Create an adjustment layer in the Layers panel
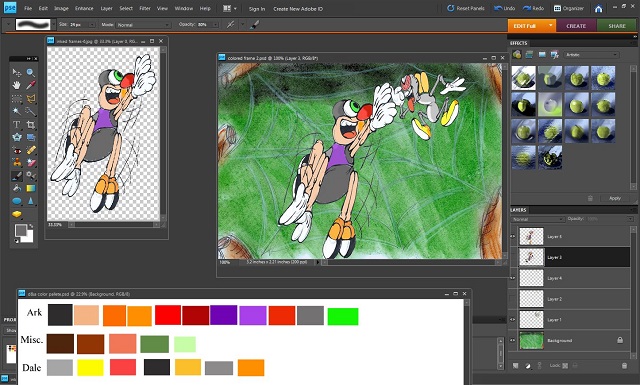Viewport: 640px width, 385px height. click(528, 366)
